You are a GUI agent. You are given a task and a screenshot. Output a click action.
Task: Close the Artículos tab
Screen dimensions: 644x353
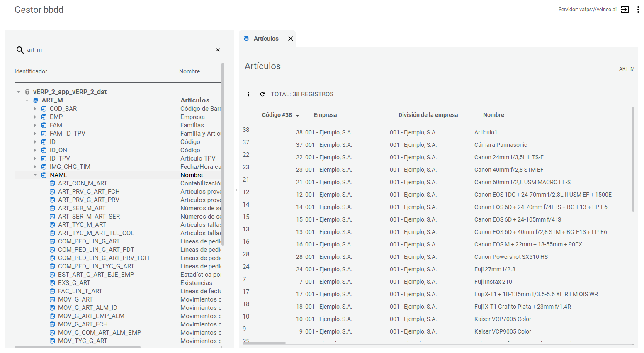click(x=291, y=39)
